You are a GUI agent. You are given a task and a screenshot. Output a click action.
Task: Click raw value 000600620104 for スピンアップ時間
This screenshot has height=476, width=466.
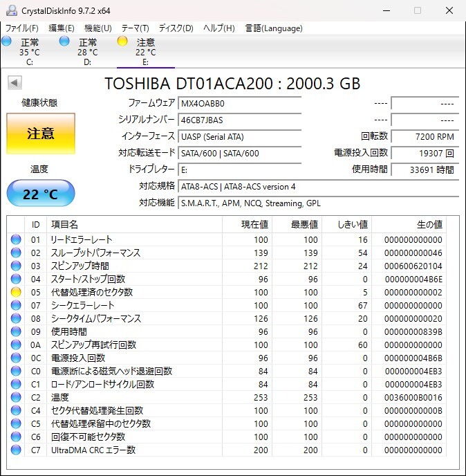coord(413,266)
